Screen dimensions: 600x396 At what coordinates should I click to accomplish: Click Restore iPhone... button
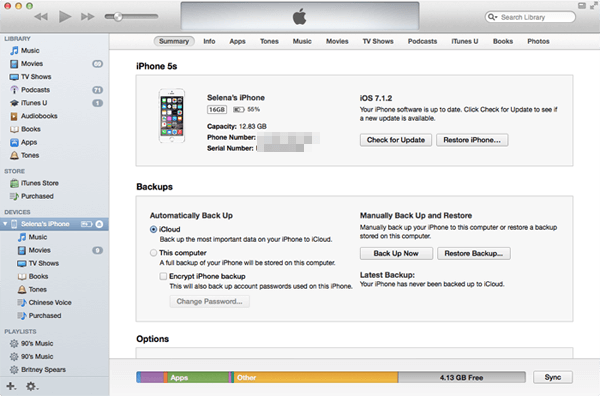[472, 140]
